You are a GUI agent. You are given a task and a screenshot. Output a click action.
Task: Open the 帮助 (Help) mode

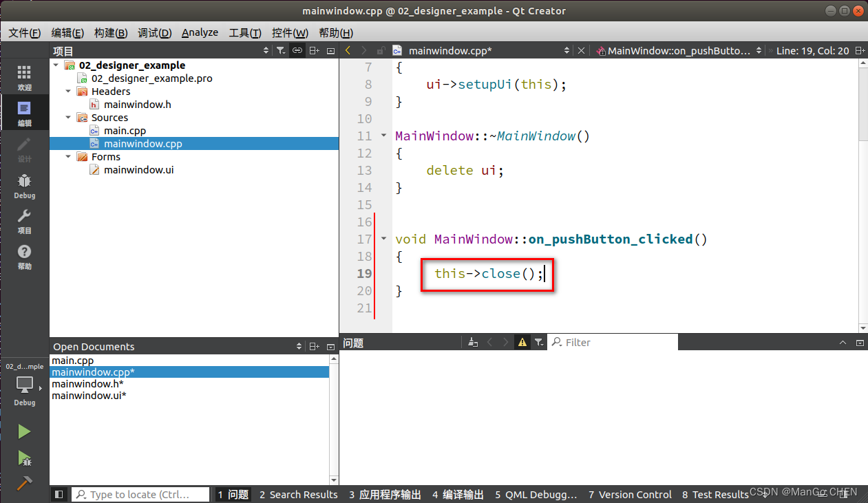pyautogui.click(x=24, y=257)
